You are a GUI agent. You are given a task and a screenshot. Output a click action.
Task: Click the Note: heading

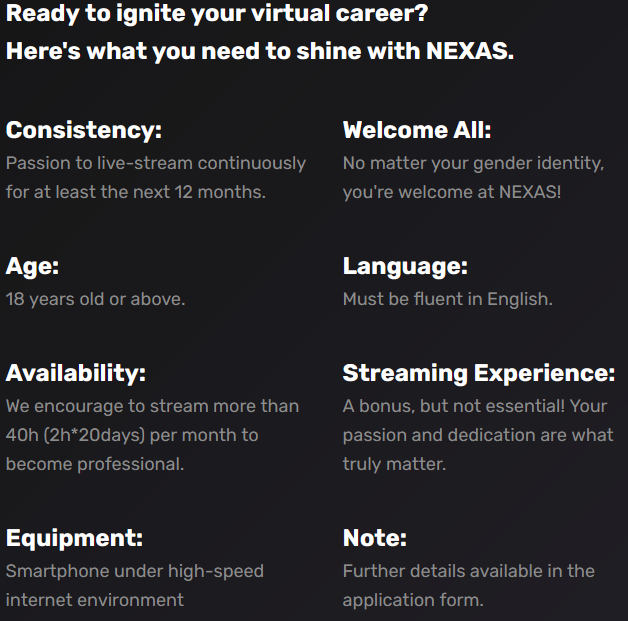click(374, 538)
